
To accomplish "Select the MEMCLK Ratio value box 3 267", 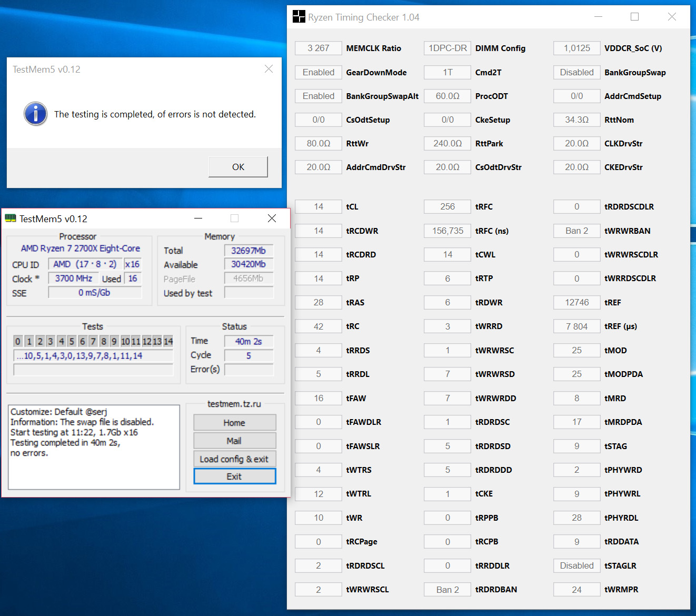I will (x=319, y=48).
